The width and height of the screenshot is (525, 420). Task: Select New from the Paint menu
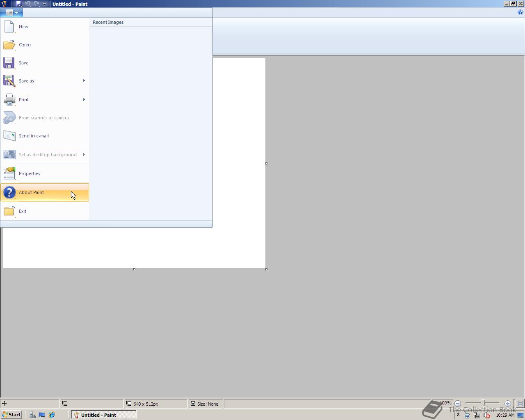[x=45, y=27]
